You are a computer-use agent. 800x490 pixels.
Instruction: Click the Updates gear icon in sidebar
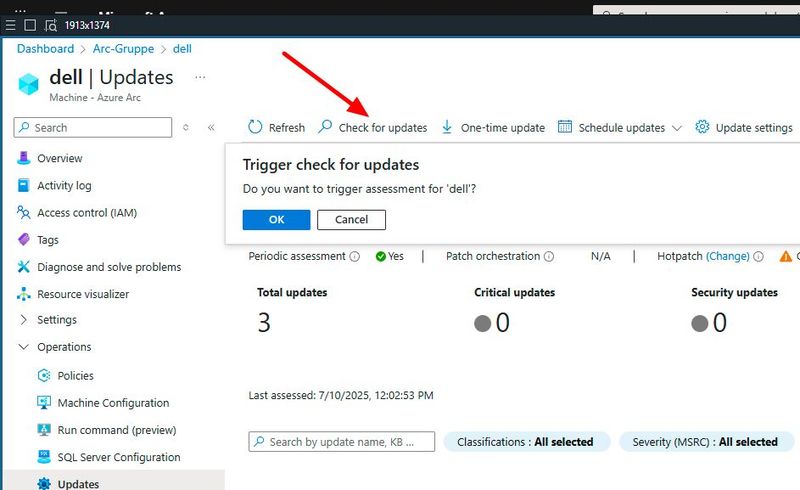point(44,484)
